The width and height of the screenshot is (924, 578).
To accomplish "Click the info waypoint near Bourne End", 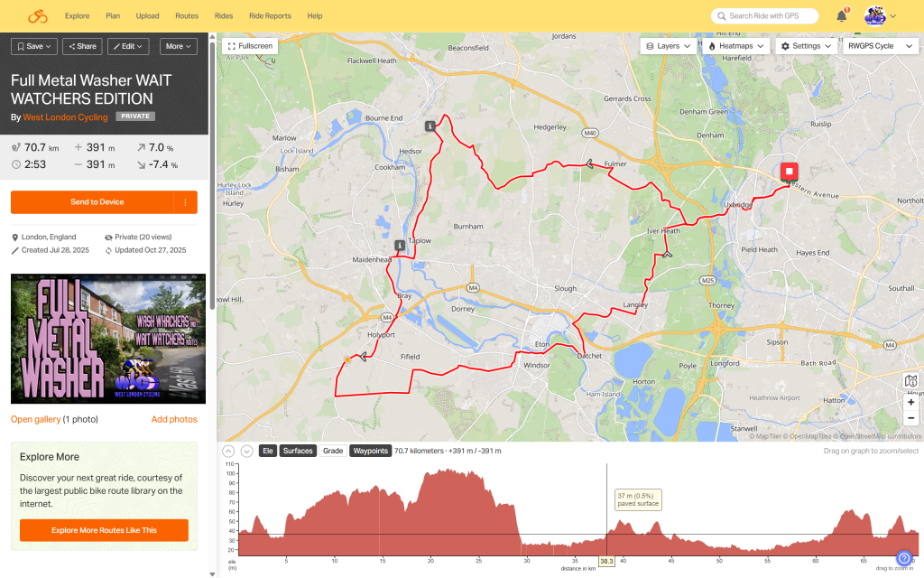I will tap(430, 126).
